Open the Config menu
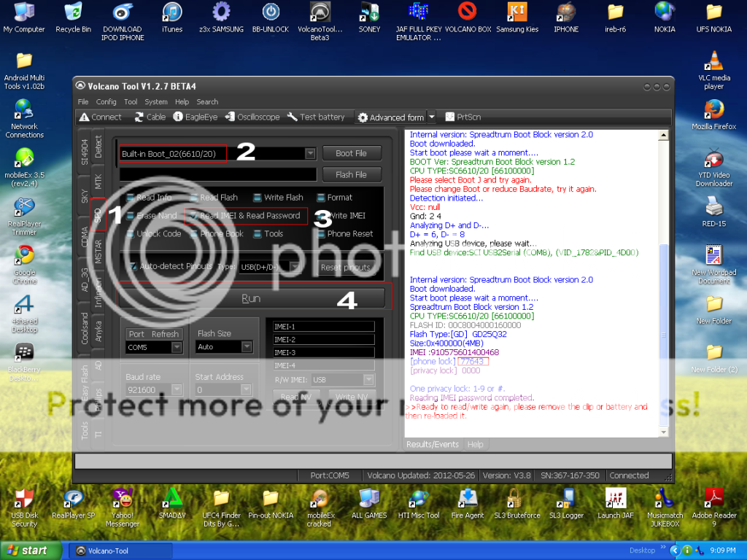 [x=106, y=102]
